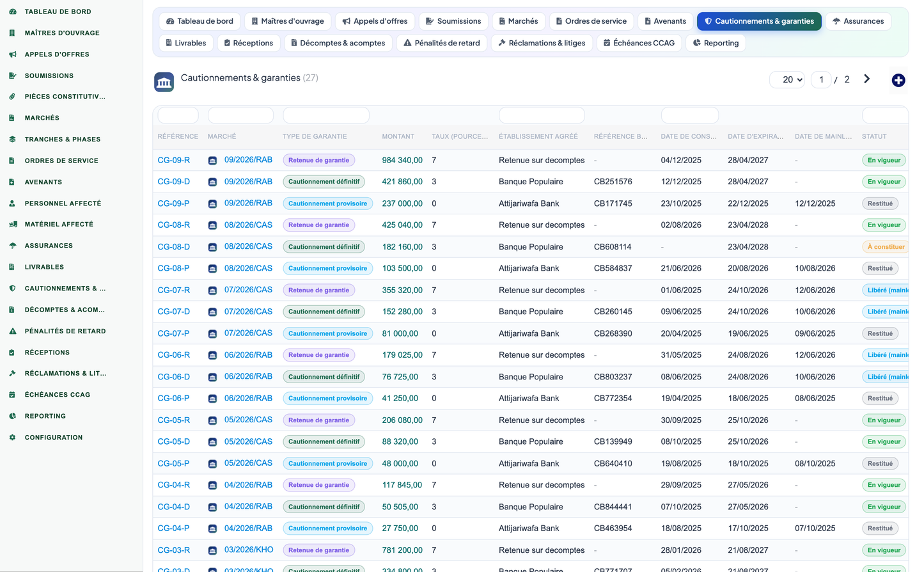Viewport: 924px width, 572px height.
Task: Click sidebar Pénalités de retard warning icon
Action: point(12,331)
